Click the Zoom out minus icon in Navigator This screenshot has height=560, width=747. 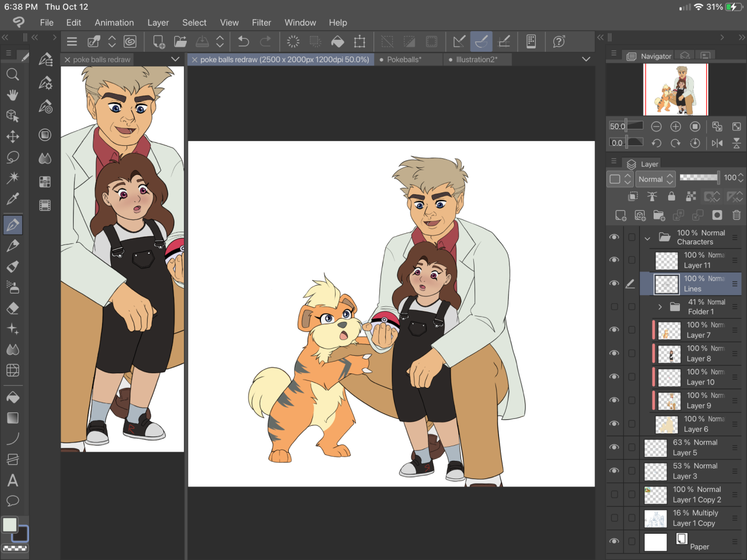pyautogui.click(x=657, y=127)
